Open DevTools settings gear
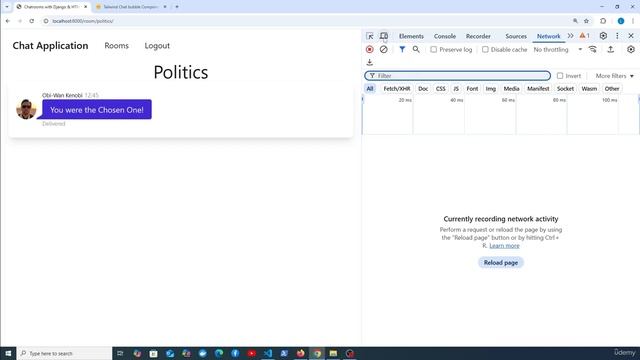Image resolution: width=640 pixels, height=360 pixels. tap(603, 36)
